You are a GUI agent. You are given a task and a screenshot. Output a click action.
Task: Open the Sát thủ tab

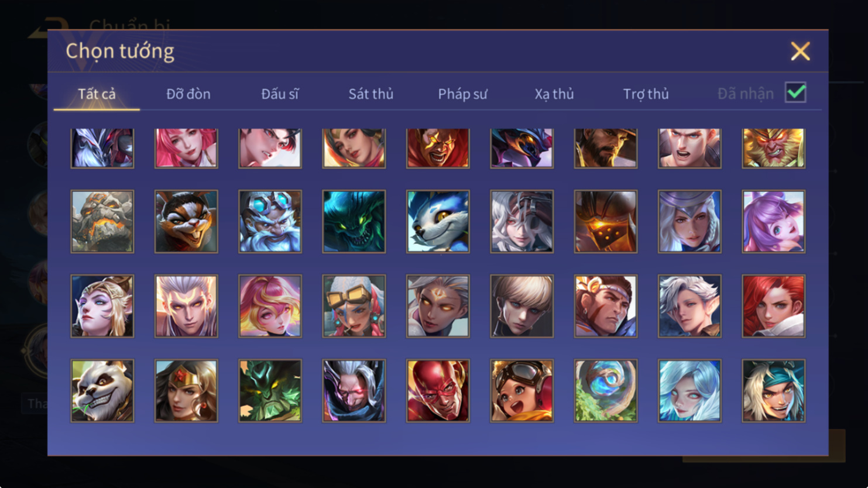click(371, 94)
